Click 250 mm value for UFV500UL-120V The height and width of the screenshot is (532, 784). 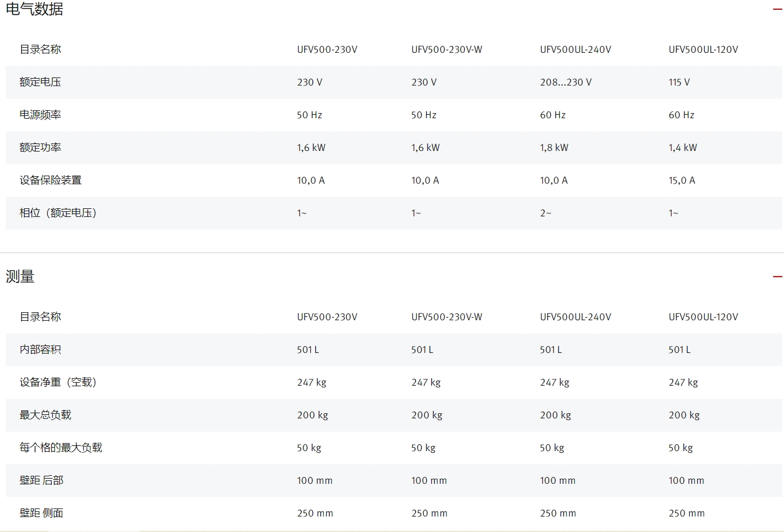point(686,513)
